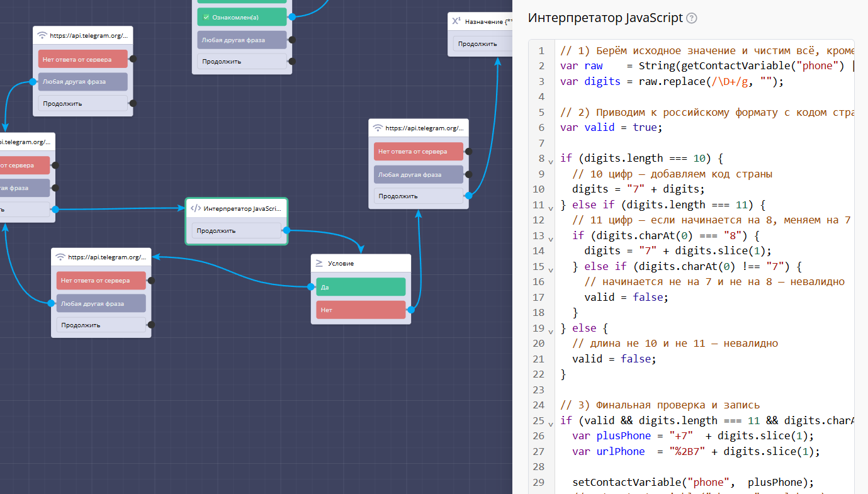Image resolution: width=868 pixels, height=494 pixels.
Task: Click the connector dot next to Да option
Action: 311,287
